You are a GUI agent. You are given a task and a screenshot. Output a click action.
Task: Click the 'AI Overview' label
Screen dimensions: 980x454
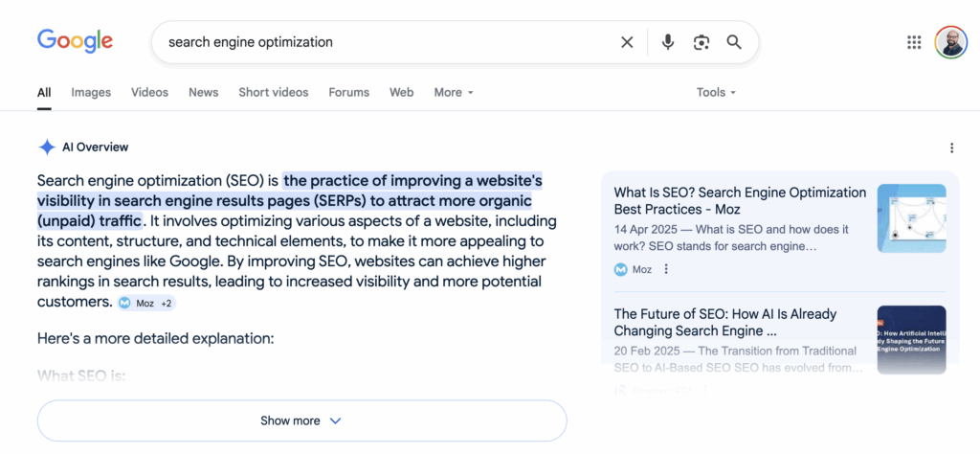[95, 148]
